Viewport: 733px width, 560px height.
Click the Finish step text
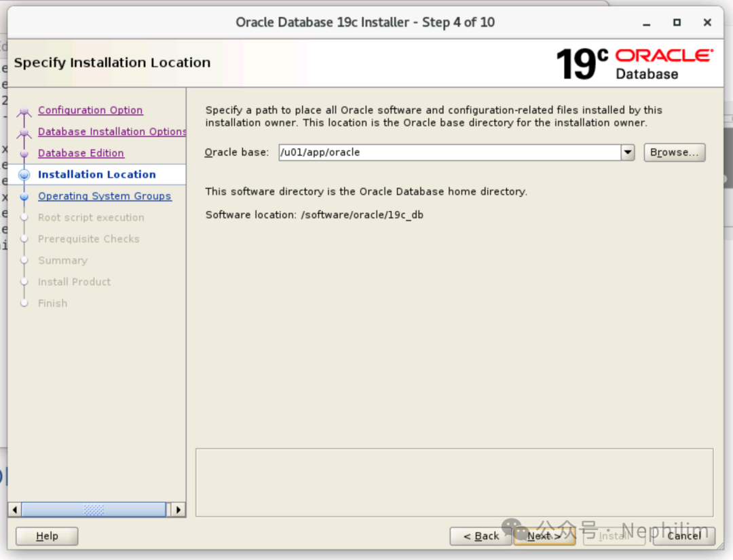click(53, 303)
